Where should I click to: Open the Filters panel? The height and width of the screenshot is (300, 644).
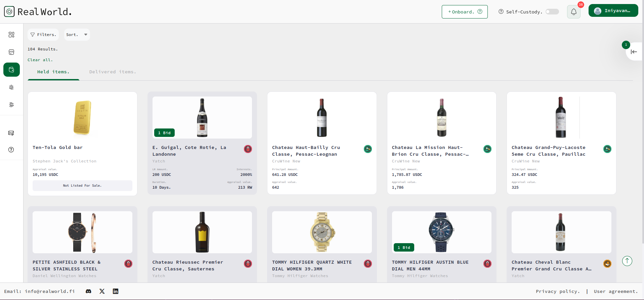[x=43, y=35]
